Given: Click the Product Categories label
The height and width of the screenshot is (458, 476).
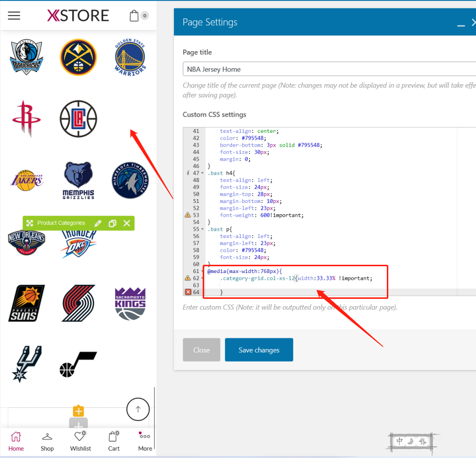Looking at the screenshot, I should pos(61,223).
